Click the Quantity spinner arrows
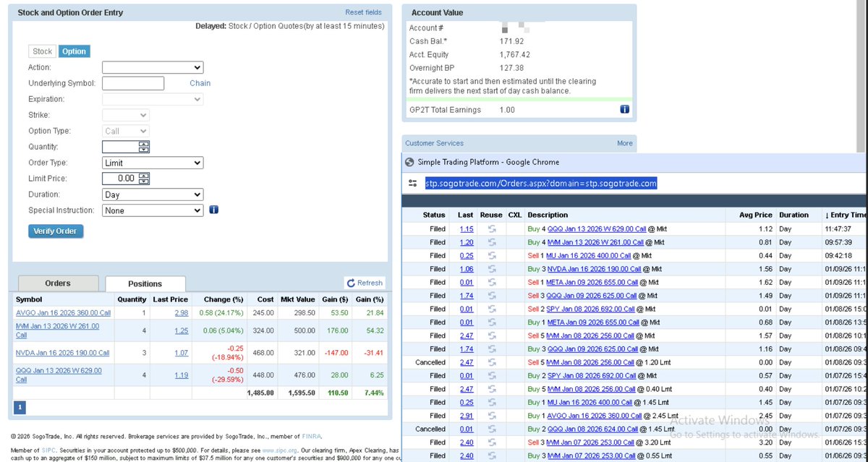Image resolution: width=868 pixels, height=462 pixels. [x=143, y=147]
